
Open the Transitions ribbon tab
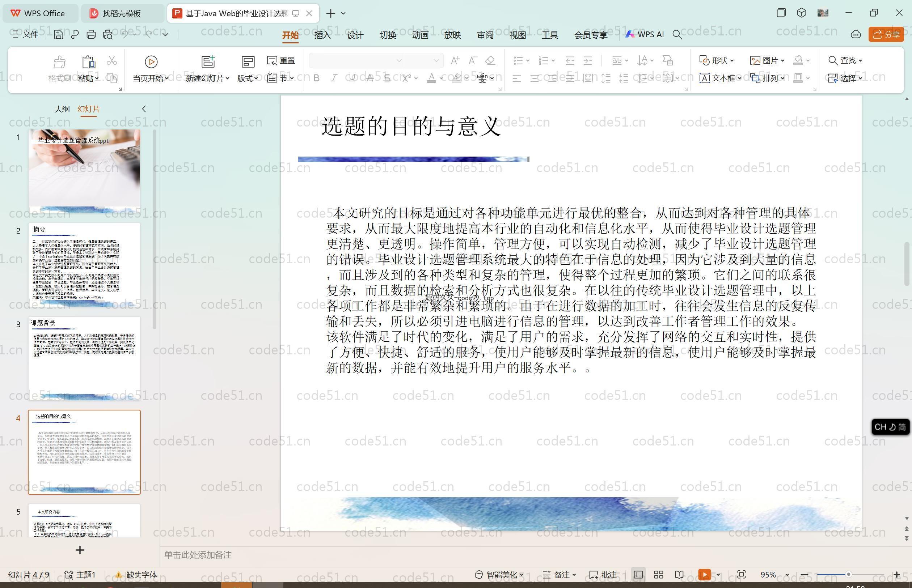[x=387, y=35]
